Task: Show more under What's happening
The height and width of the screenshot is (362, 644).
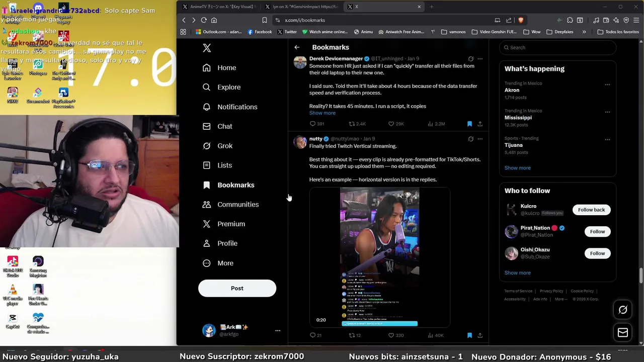Action: point(517,168)
